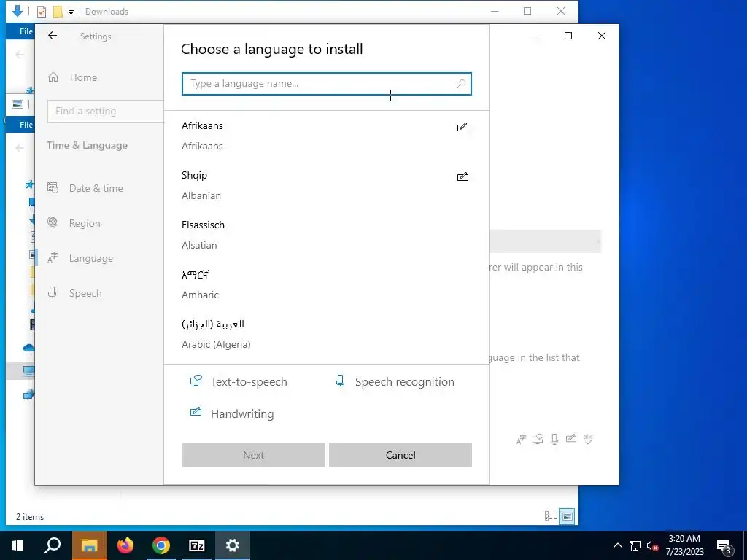Open Region settings page

point(85,223)
